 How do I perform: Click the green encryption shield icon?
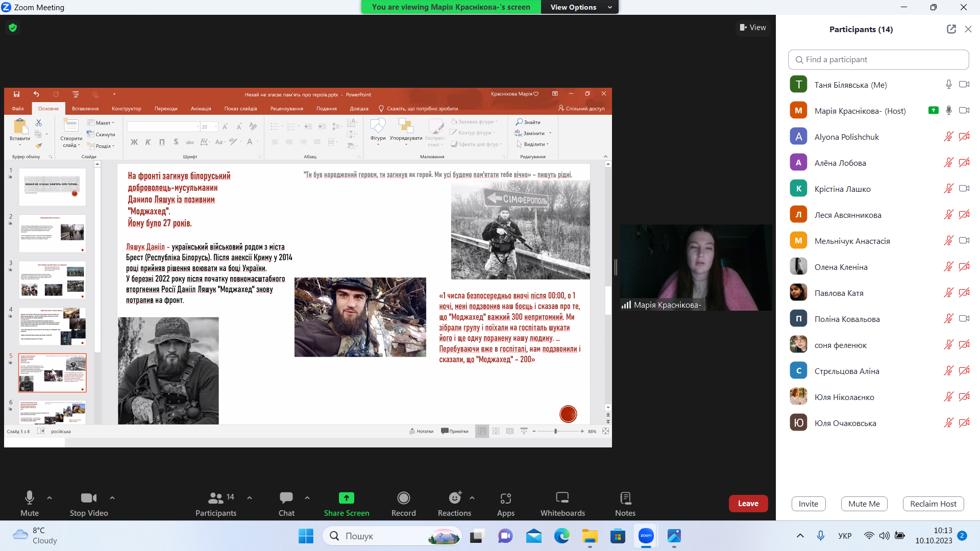pos(13,28)
